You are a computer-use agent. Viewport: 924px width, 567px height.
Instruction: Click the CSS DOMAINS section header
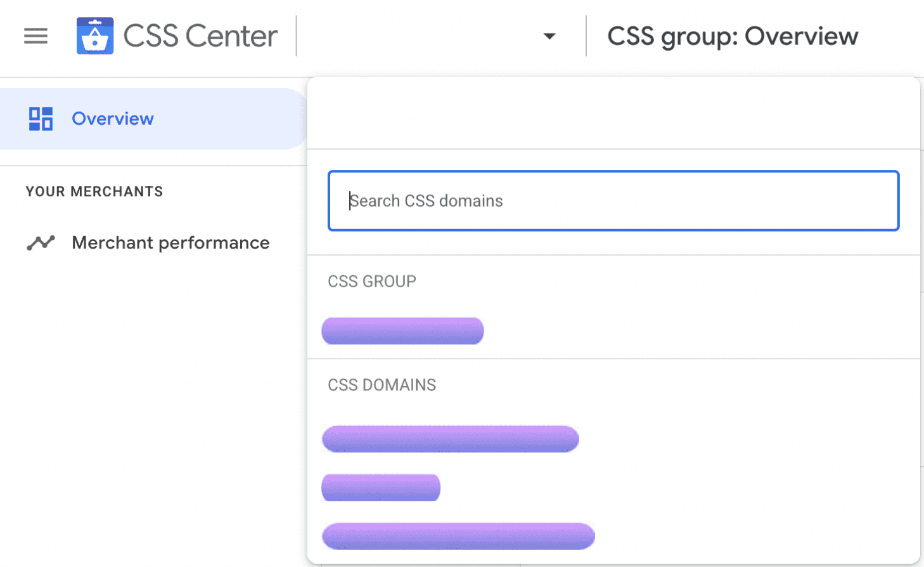pos(382,385)
